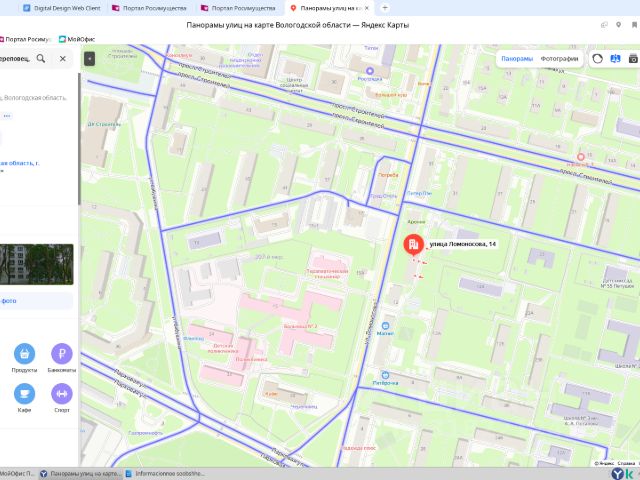
Task: Close the Панорамы улиц browser tab
Action: point(367,8)
